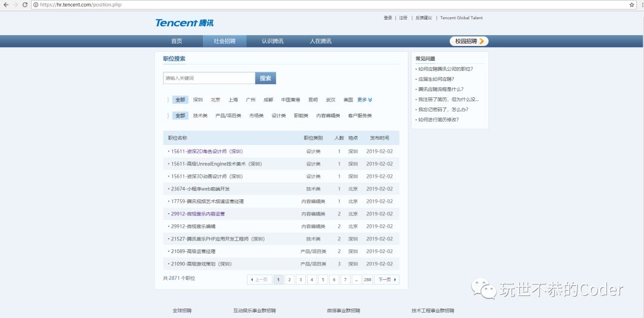Jump to last page 288
This screenshot has height=318, width=644.
[367, 279]
